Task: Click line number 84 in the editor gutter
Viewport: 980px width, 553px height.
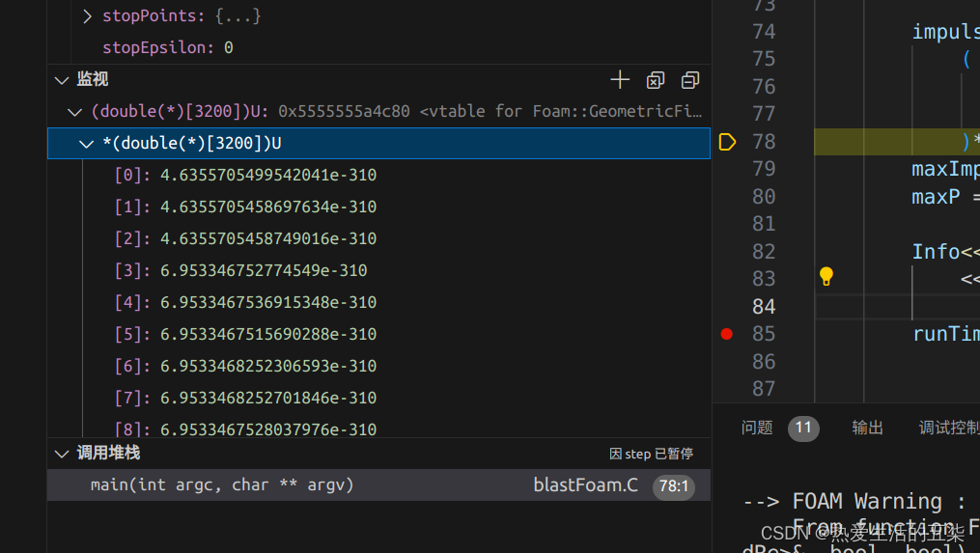Action: 764,307
